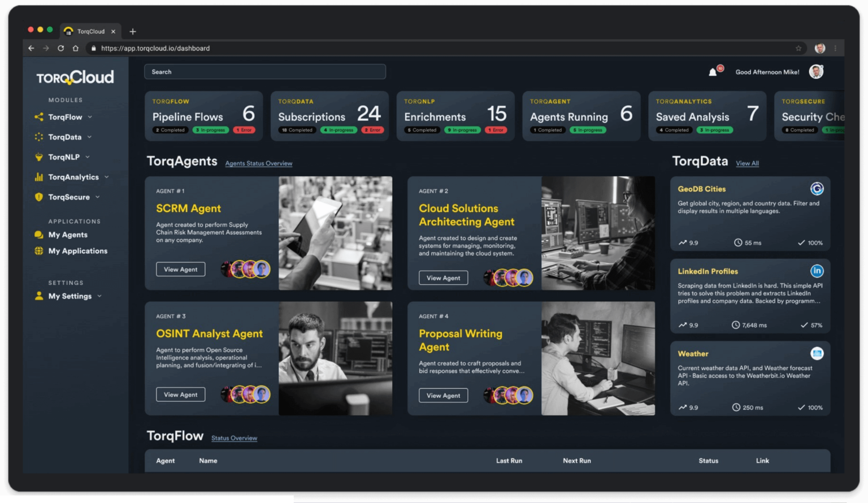Expand the TorqAnalytics sidebar chevron
This screenshot has width=868, height=503.
[x=107, y=177]
